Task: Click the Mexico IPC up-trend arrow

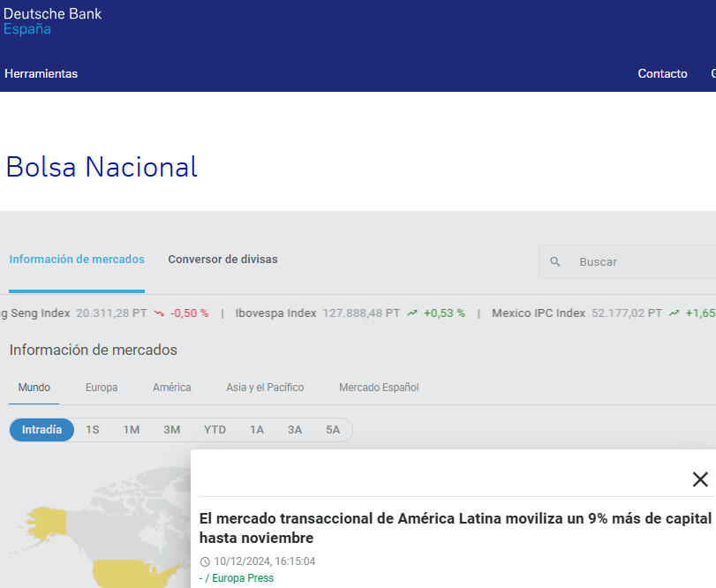Action: (x=674, y=313)
